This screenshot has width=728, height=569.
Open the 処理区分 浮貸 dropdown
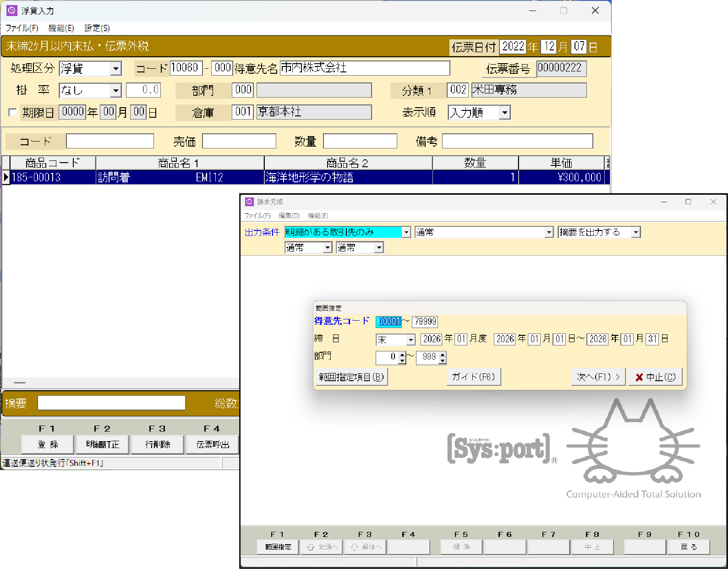click(116, 69)
